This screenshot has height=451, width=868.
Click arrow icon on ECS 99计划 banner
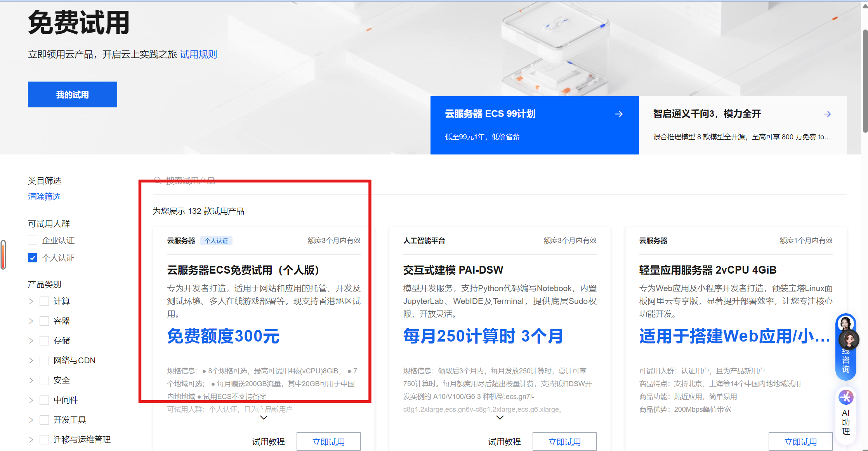619,114
